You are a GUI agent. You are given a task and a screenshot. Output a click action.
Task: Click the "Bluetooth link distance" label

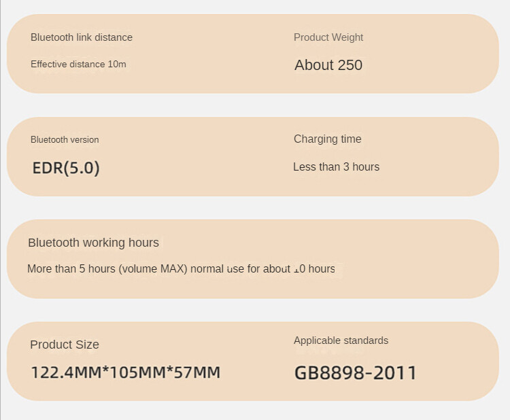tap(82, 37)
